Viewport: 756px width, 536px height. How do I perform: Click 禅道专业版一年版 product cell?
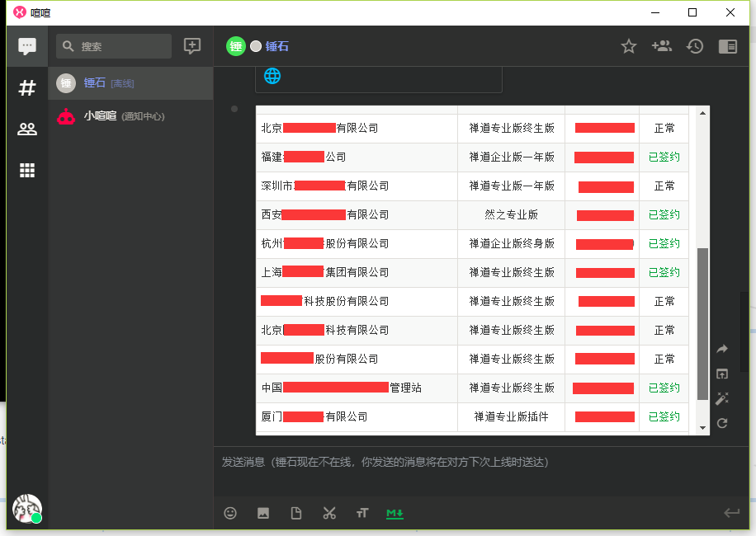click(511, 186)
